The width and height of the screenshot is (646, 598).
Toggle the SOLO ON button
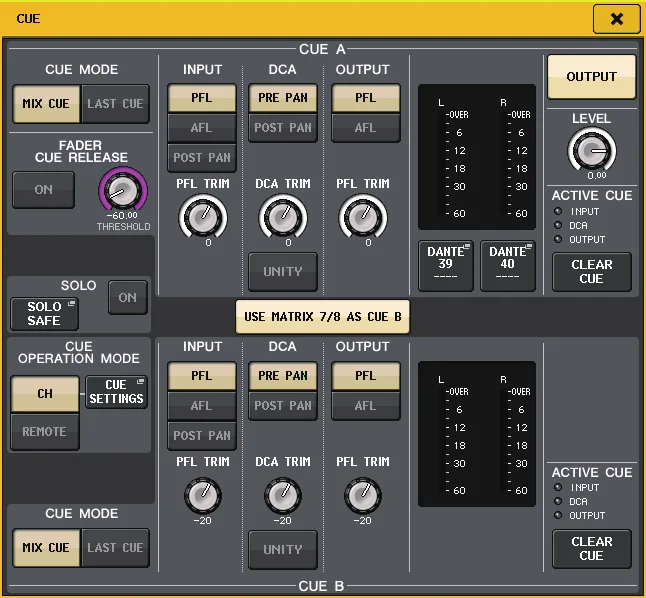pyautogui.click(x=128, y=298)
